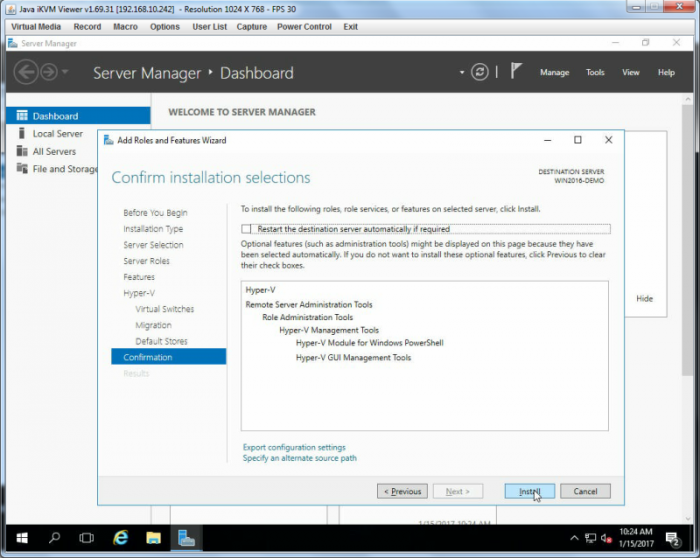Go to Installation Type step
The image size is (700, 558).
tap(153, 229)
